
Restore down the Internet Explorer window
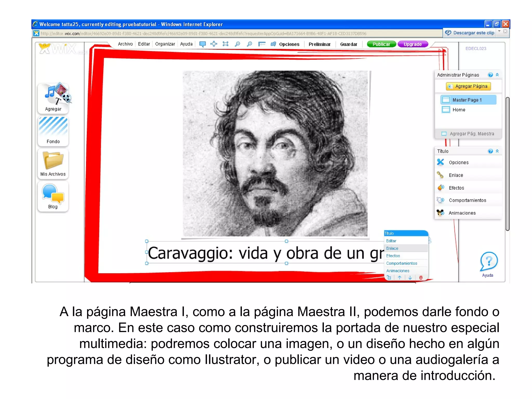coord(497,24)
